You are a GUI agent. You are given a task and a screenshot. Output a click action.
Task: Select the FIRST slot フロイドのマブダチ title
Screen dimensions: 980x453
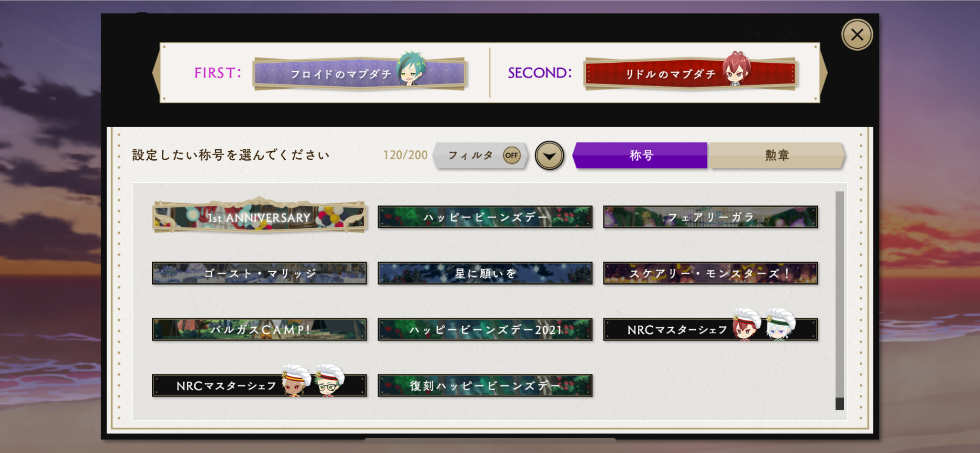tap(360, 73)
